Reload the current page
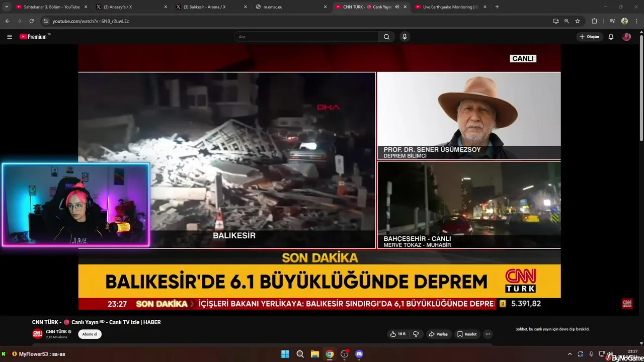Viewport: 644px width, 362px height. 31,21
